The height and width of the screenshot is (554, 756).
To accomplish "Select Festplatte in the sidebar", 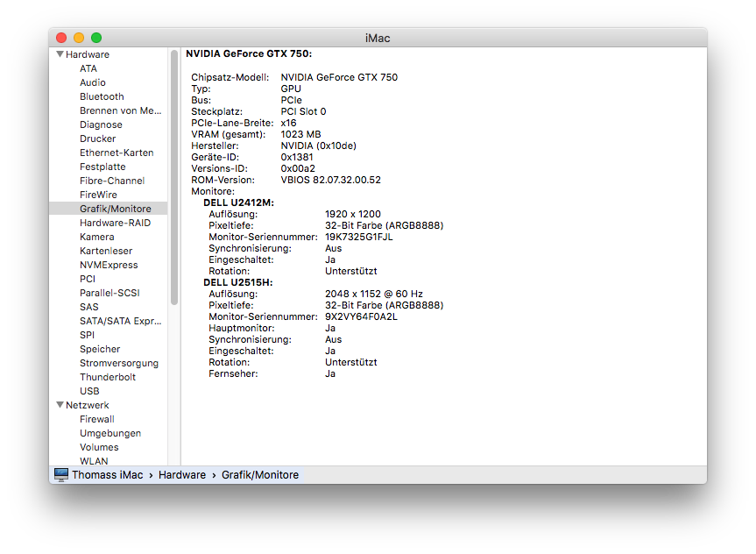I will point(102,167).
